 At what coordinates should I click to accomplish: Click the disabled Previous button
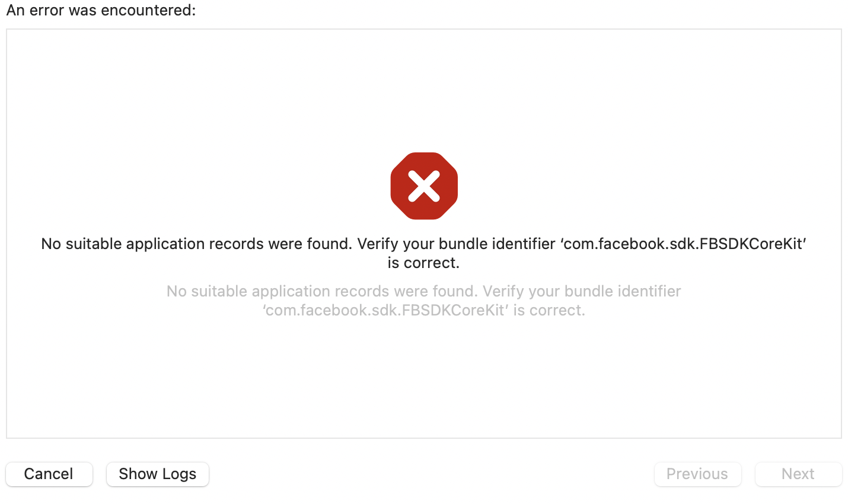pos(698,474)
